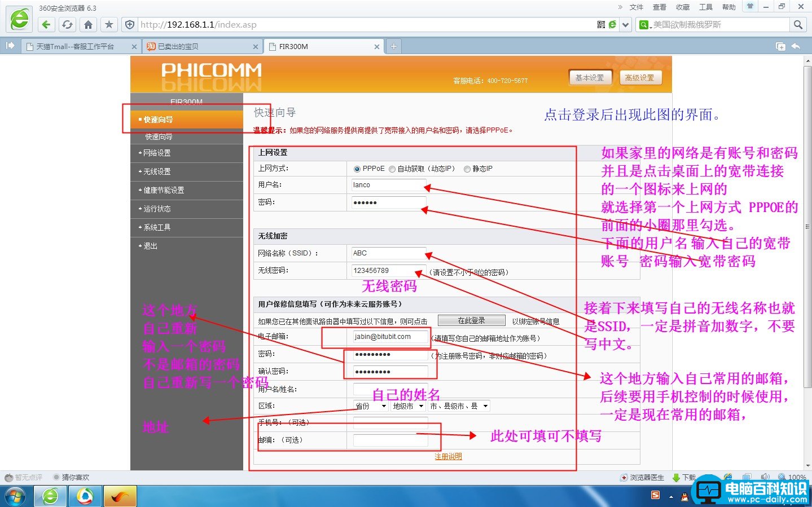
Task: Click the Sogou input method tray icon
Action: [x=655, y=495]
